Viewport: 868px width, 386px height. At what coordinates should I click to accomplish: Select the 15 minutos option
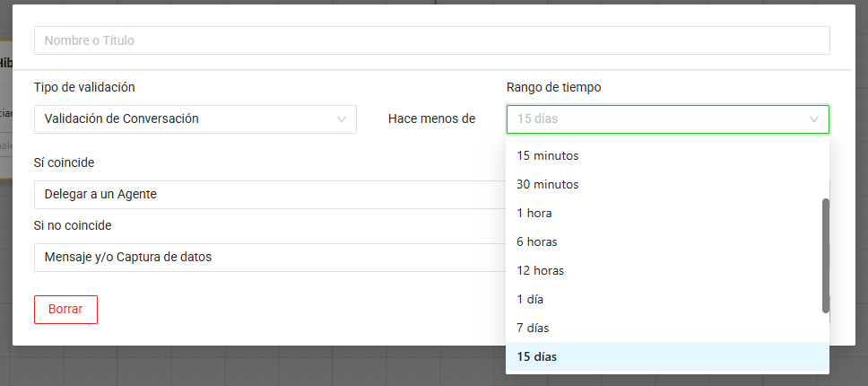coord(547,155)
